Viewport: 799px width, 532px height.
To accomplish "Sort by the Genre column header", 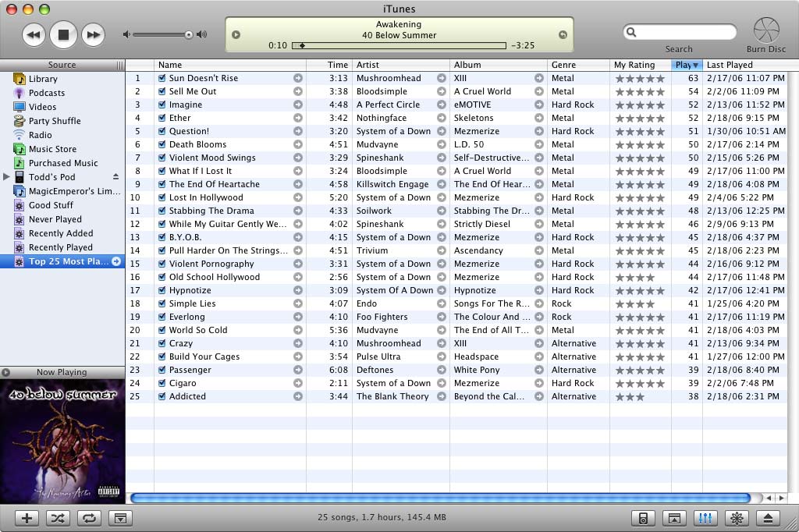I will tap(578, 65).
